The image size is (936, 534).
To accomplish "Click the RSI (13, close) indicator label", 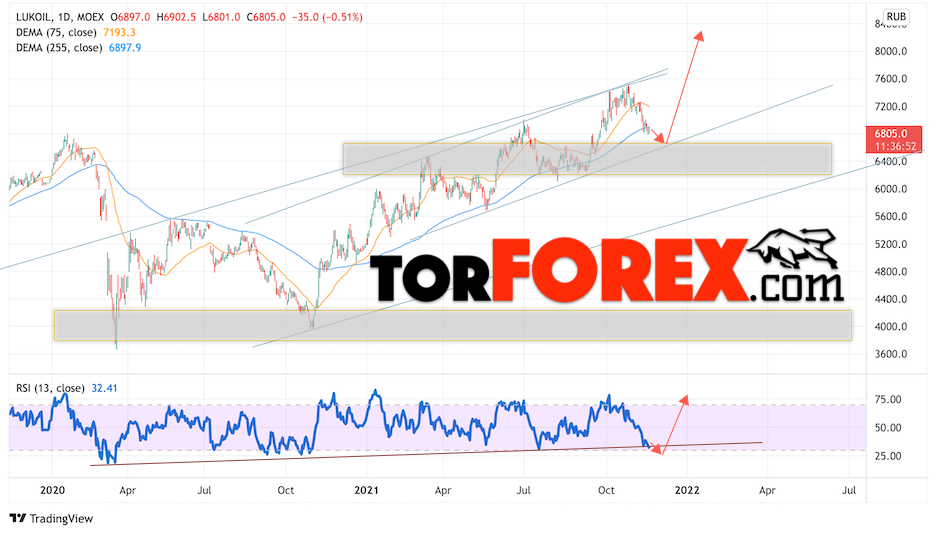I will pos(50,388).
